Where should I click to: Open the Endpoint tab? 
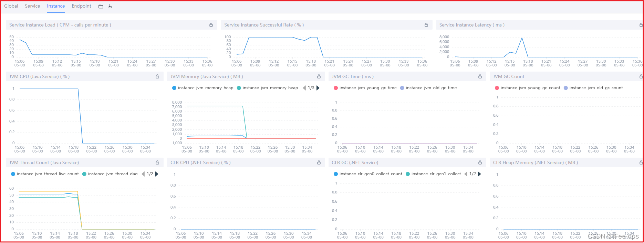click(x=81, y=6)
